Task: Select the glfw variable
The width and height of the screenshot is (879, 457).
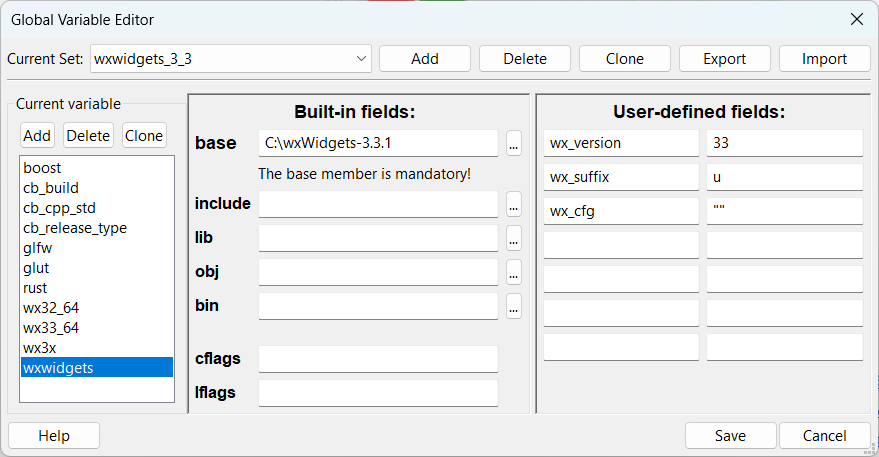Action: [x=97, y=248]
